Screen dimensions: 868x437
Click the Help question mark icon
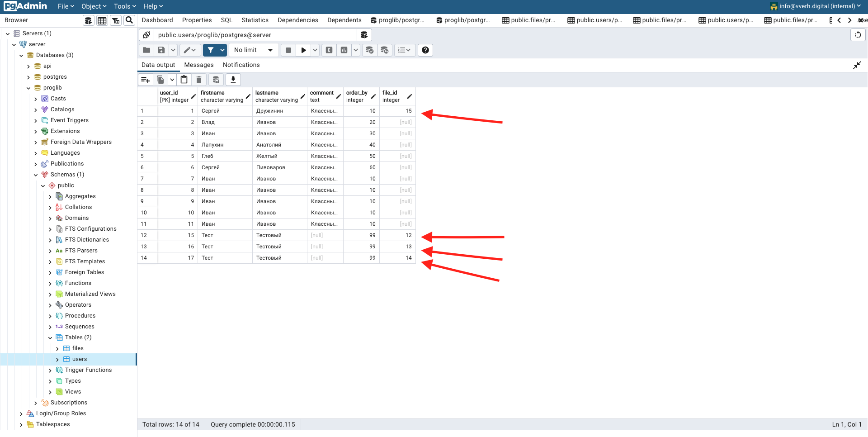[425, 50]
